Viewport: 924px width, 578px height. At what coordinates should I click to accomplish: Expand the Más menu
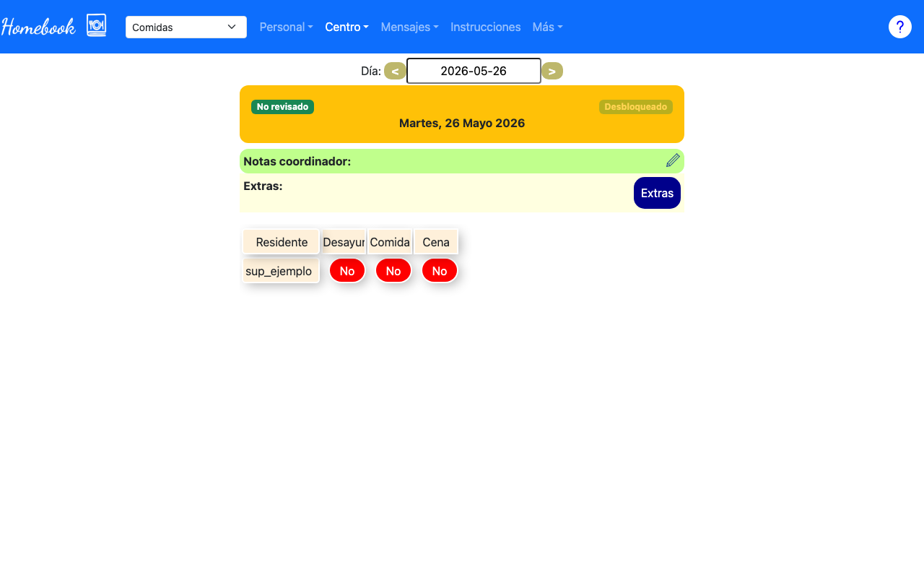click(x=547, y=27)
